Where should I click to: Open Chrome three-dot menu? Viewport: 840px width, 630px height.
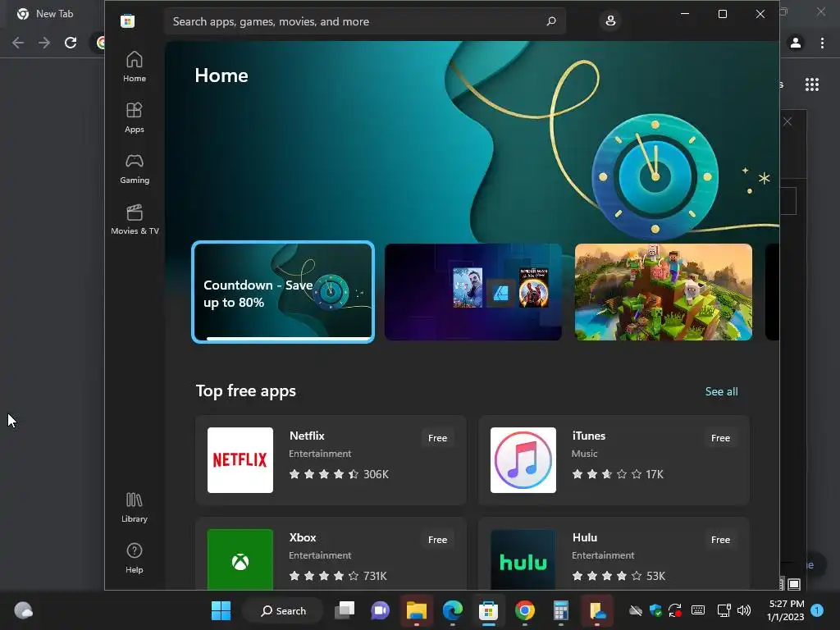[822, 43]
